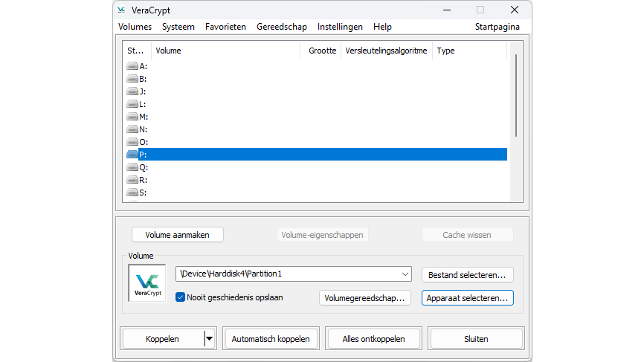This screenshot has height=362, width=644.
Task: Minimize the VeraCrypt window
Action: pyautogui.click(x=447, y=10)
